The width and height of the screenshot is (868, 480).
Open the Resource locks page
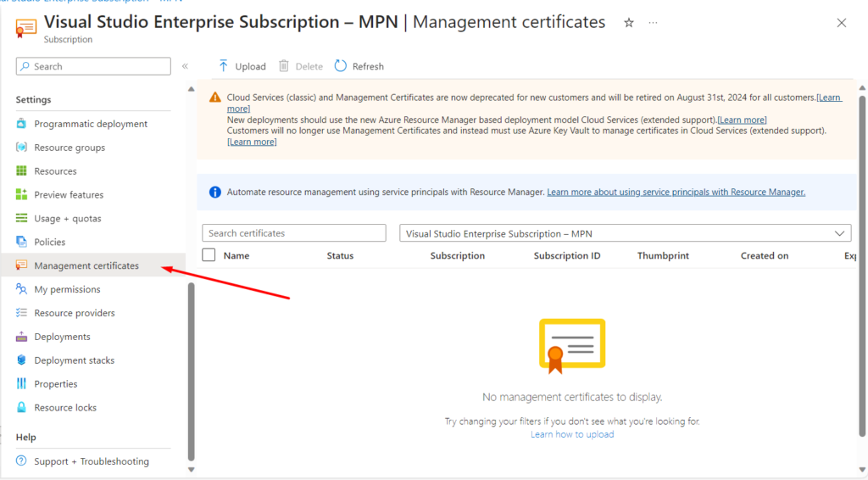click(65, 407)
